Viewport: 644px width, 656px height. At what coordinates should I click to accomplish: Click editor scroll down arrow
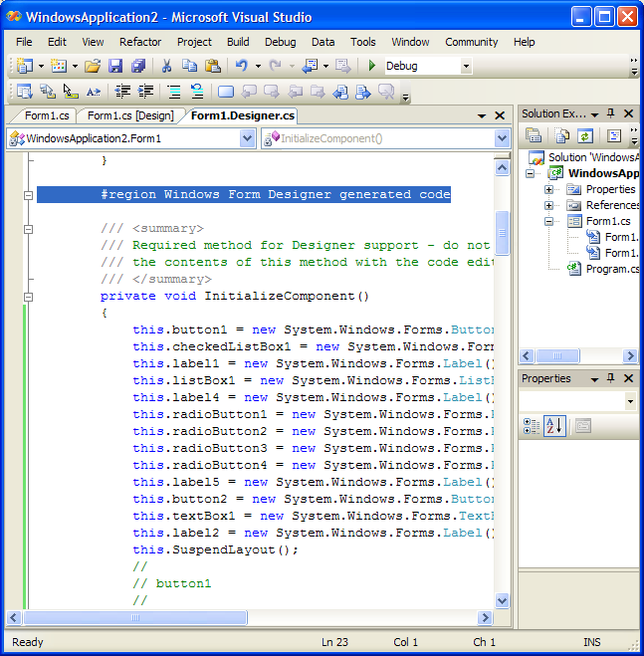502,601
